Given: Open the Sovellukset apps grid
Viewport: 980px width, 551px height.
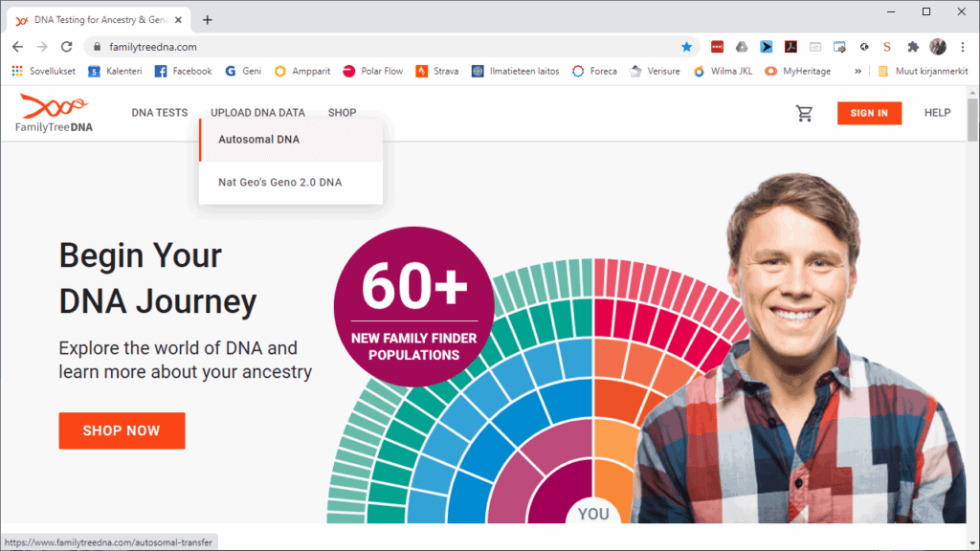Looking at the screenshot, I should pyautogui.click(x=43, y=71).
